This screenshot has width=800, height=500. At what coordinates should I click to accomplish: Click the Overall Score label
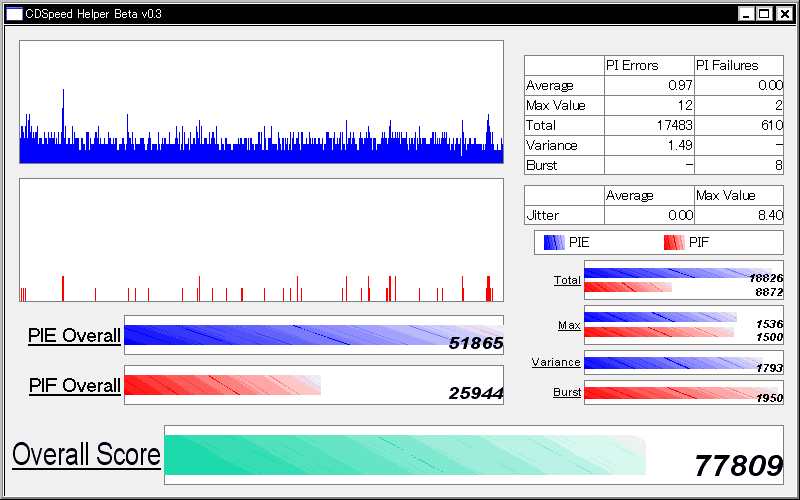coord(86,455)
